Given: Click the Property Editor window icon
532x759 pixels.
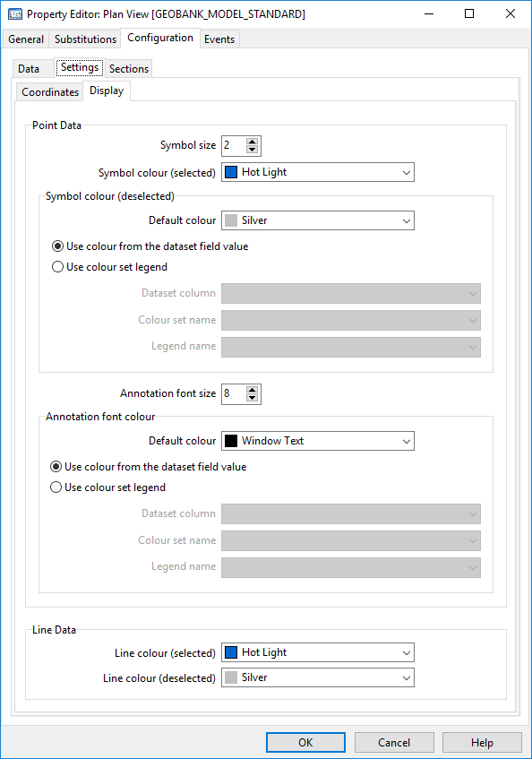Looking at the screenshot, I should (15, 14).
